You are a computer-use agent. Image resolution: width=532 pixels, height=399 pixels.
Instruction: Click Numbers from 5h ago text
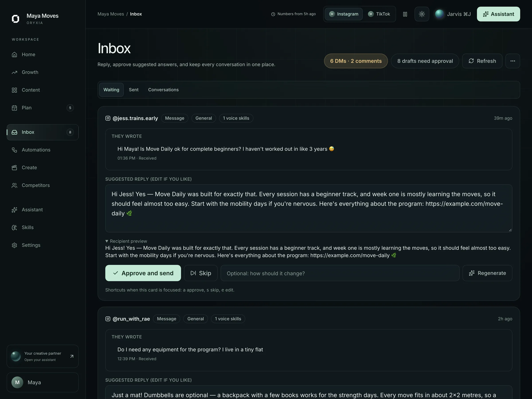pyautogui.click(x=296, y=14)
